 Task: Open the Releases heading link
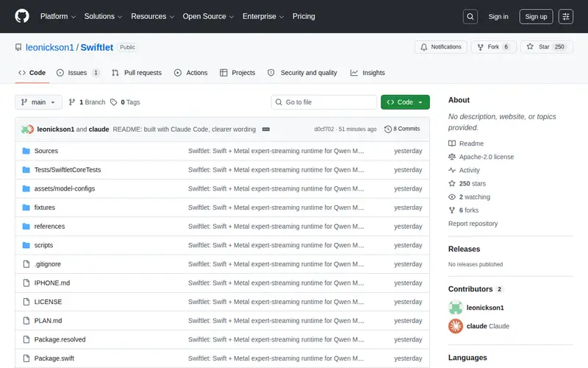pos(465,249)
